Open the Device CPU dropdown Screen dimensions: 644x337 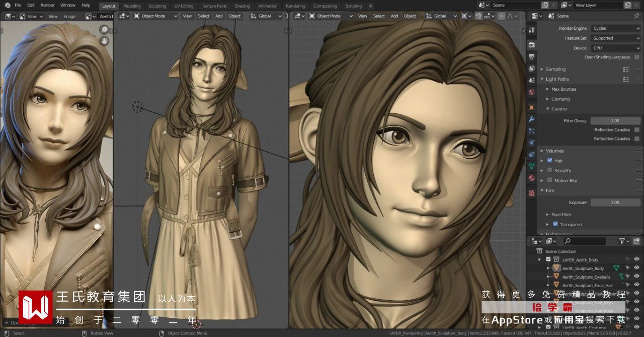(615, 48)
